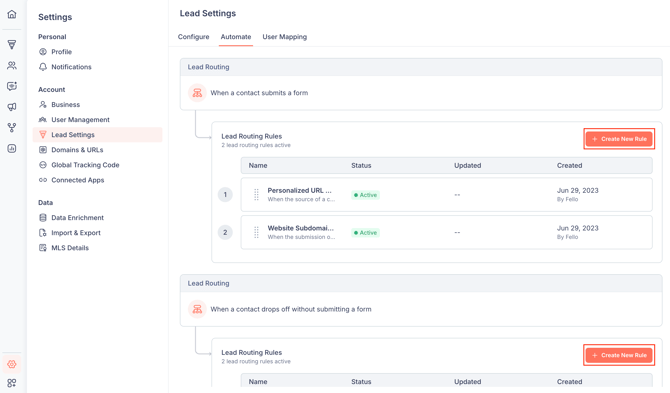Create New Rule for form submission routing

(x=619, y=139)
